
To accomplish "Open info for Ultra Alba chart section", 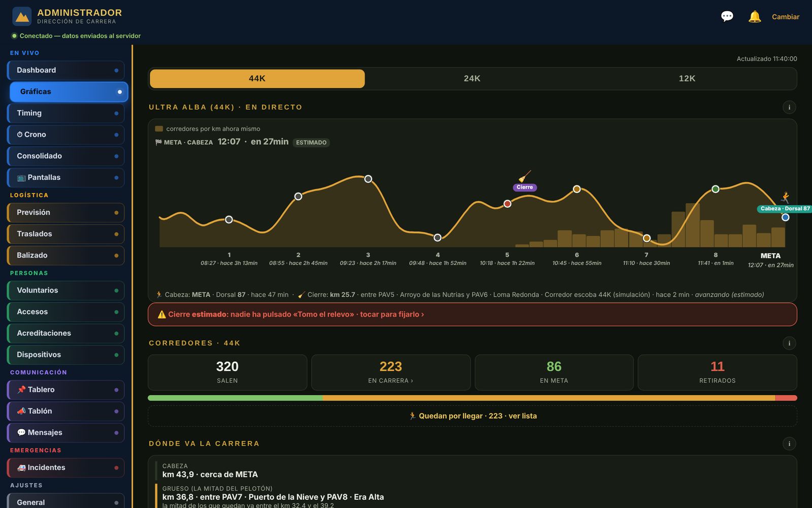I will point(789,107).
